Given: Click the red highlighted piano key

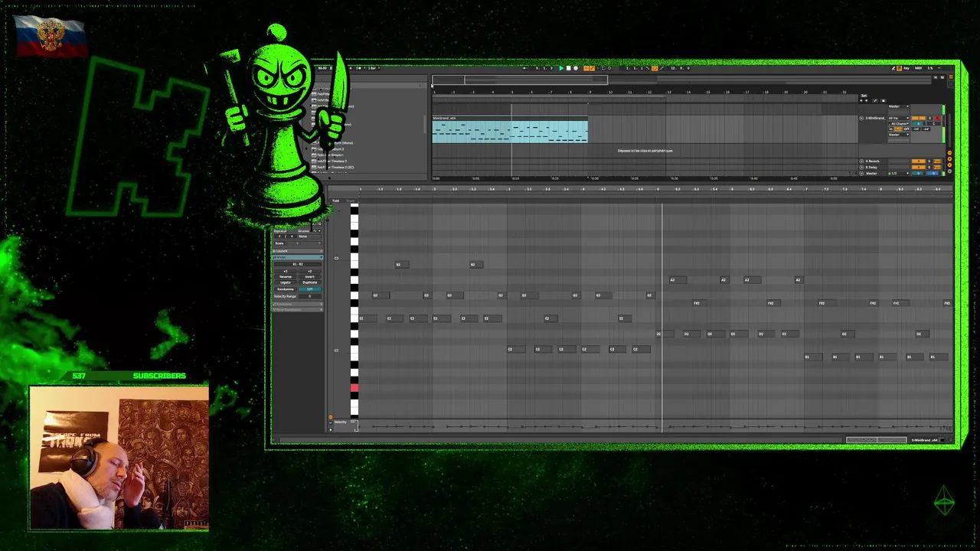Looking at the screenshot, I should point(354,389).
